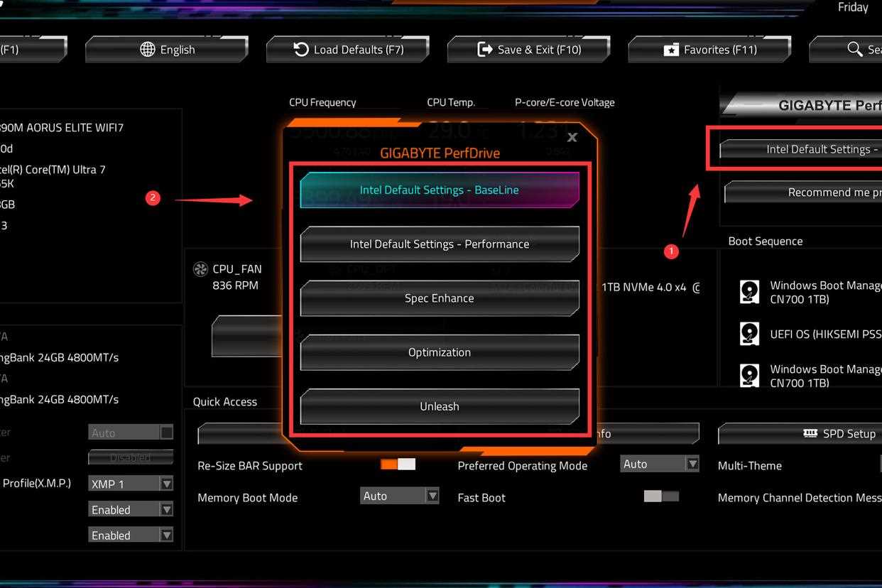Choose the Spec Enhance profile
This screenshot has height=588, width=882.
click(x=440, y=298)
